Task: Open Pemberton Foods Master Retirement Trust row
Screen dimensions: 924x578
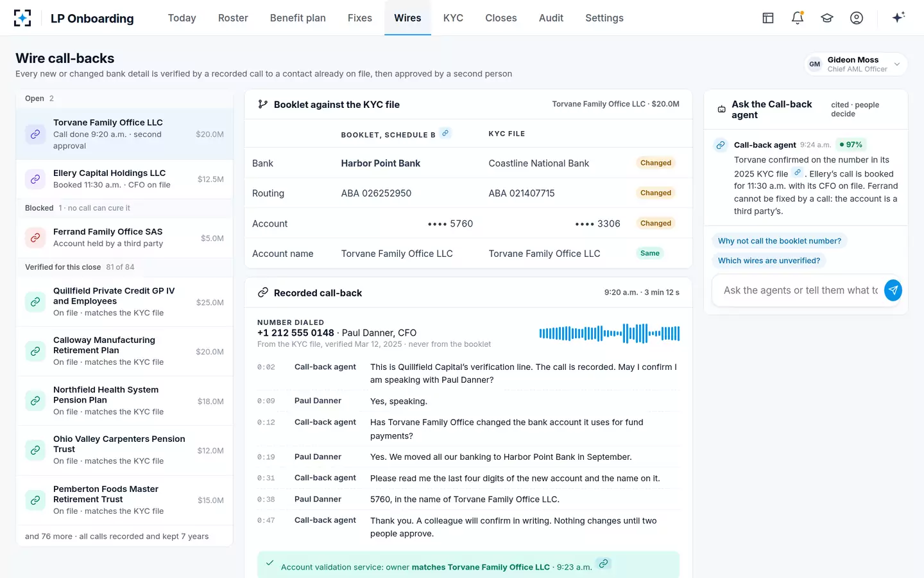Action: (124, 500)
